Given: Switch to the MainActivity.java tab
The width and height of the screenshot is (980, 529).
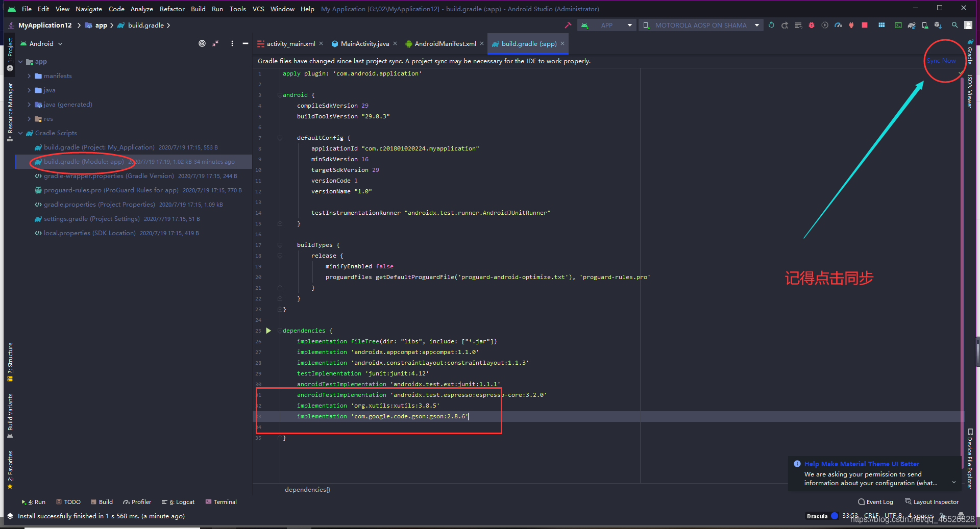Looking at the screenshot, I should [364, 44].
